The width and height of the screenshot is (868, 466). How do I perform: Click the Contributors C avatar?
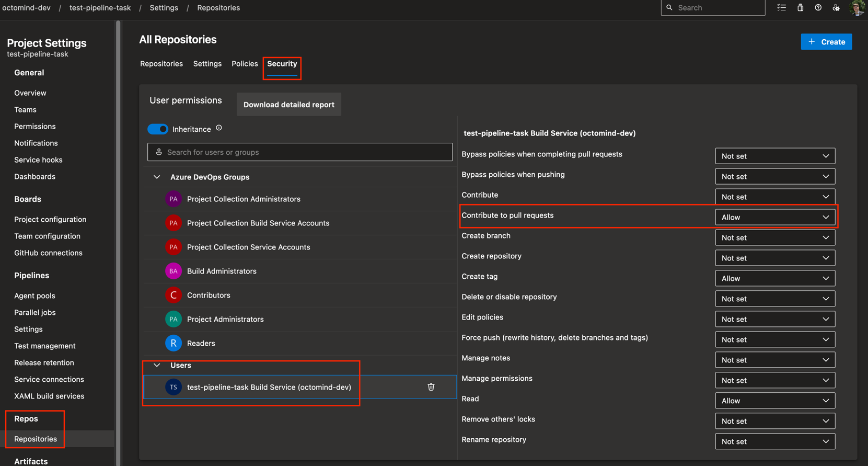click(173, 295)
